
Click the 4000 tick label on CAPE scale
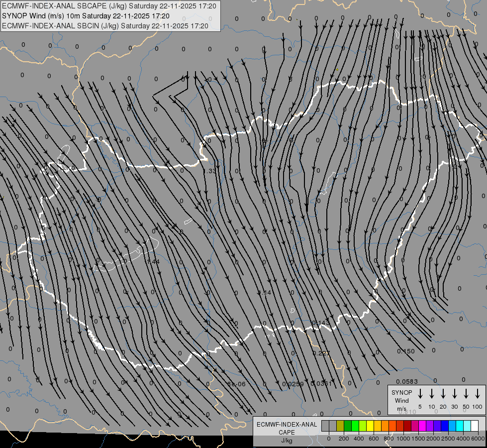[463, 439]
